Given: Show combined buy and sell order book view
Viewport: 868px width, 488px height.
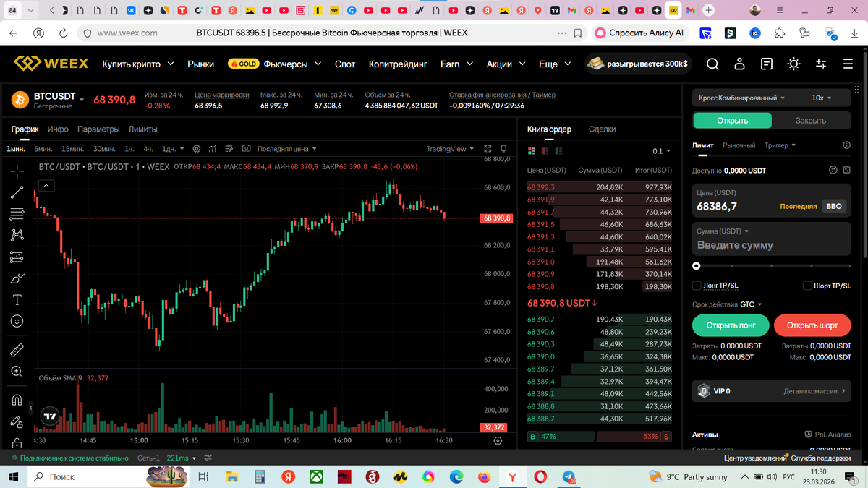Looking at the screenshot, I should click(532, 151).
